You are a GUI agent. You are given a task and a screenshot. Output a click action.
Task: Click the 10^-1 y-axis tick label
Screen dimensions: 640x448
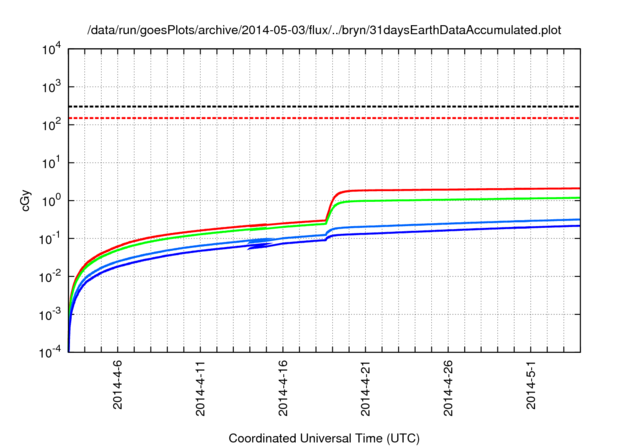50,238
